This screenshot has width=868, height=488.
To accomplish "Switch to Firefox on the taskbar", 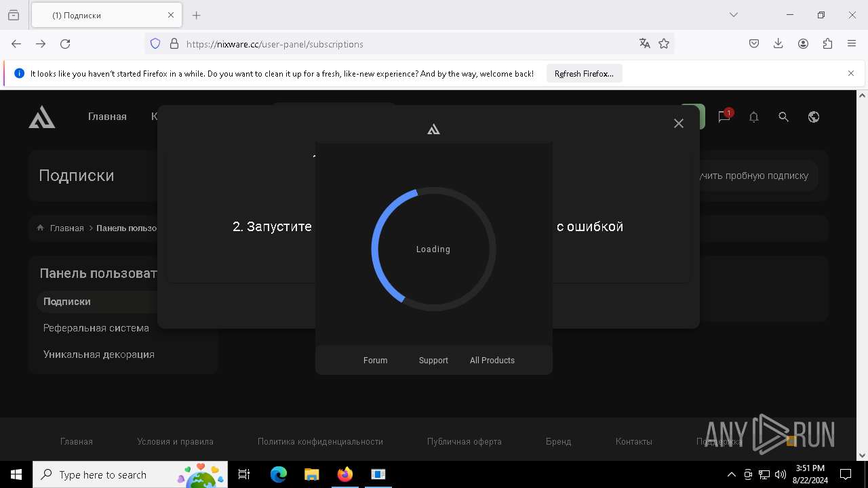I will [x=344, y=474].
